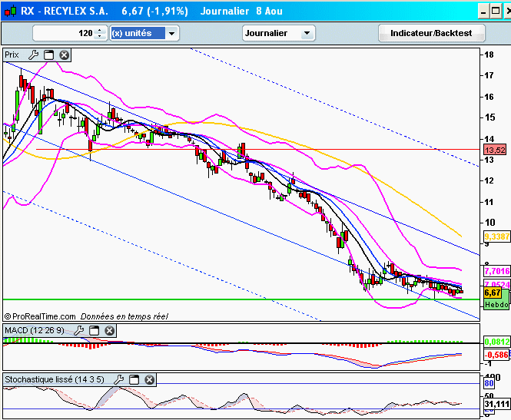
Task: Select the 7,7016 Bollinger band value label
Action: [x=496, y=271]
